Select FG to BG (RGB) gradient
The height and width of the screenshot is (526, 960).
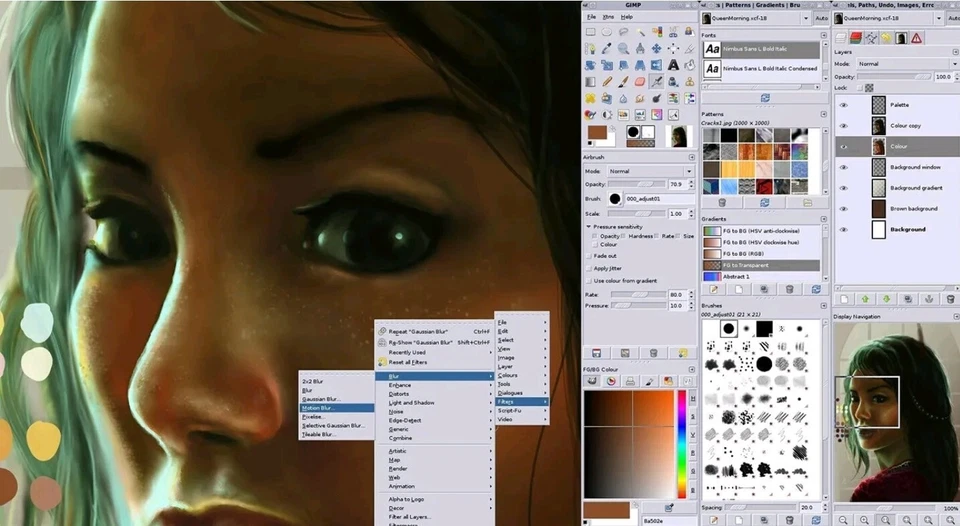pos(762,254)
